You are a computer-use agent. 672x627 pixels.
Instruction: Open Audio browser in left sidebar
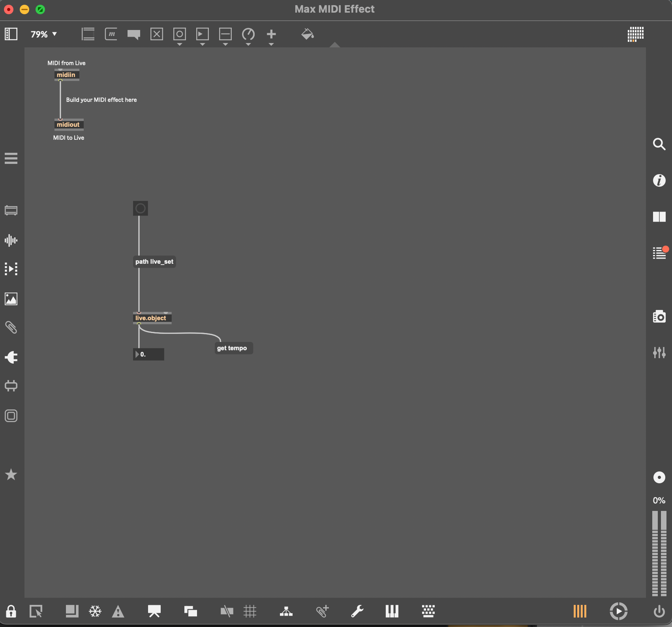[11, 240]
